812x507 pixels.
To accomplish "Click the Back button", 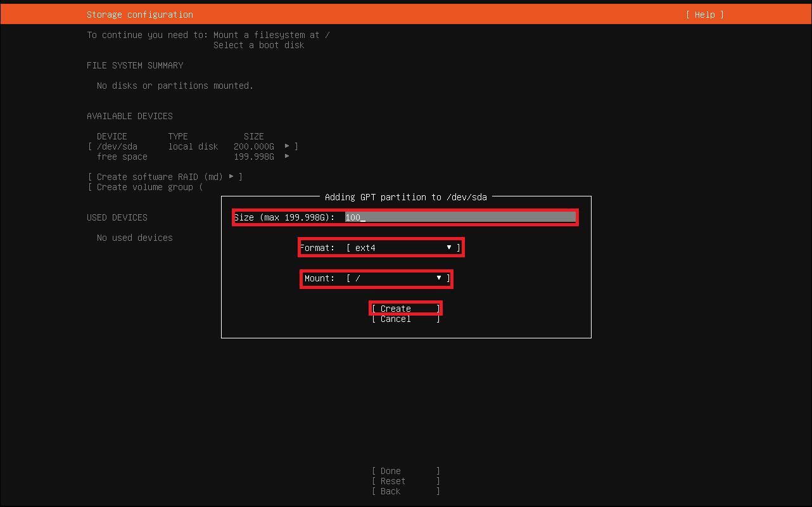I will 405,491.
